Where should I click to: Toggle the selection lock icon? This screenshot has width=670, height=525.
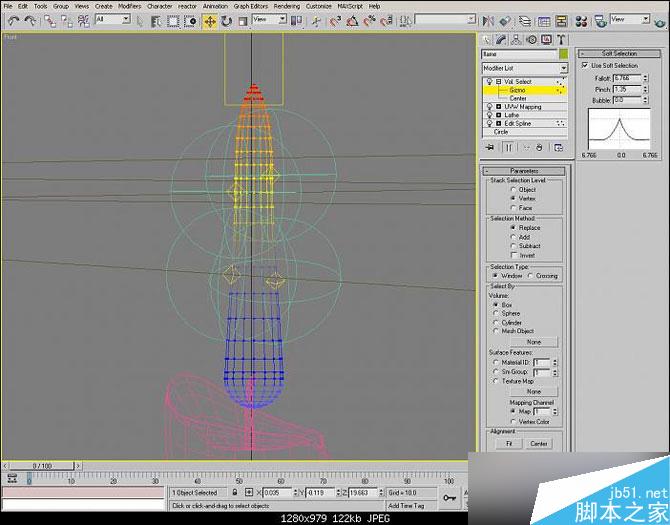(235, 493)
